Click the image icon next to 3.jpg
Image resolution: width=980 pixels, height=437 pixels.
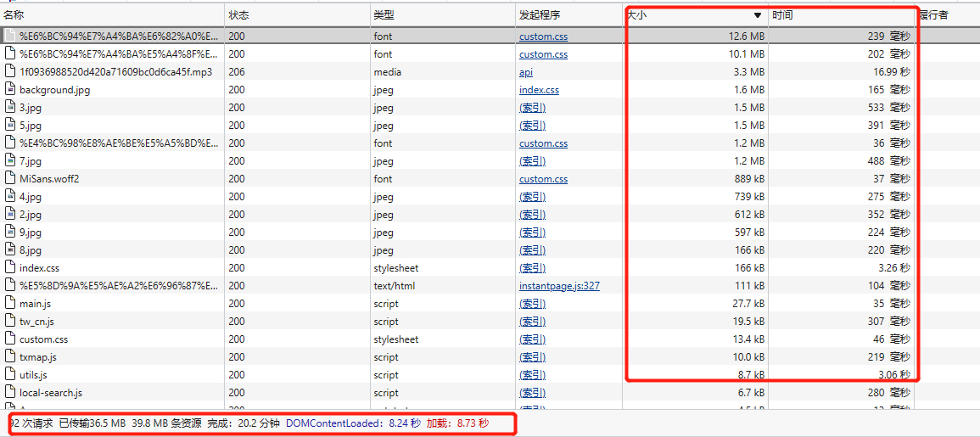[10, 108]
